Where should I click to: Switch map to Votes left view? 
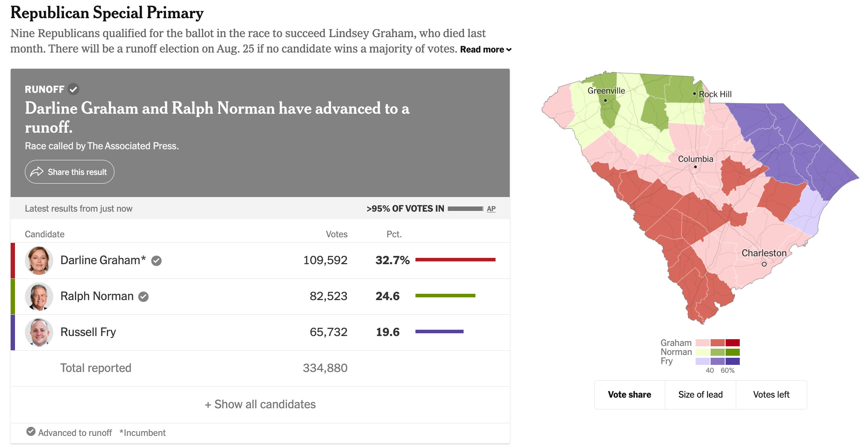click(x=771, y=394)
